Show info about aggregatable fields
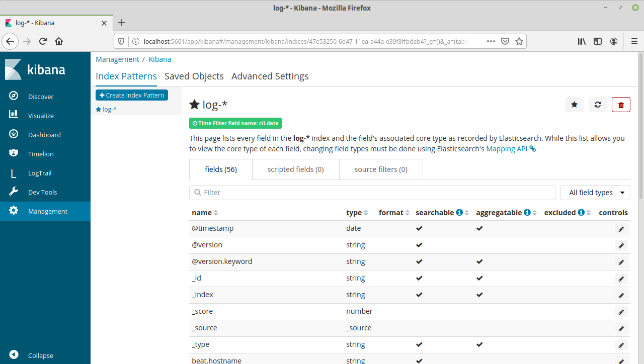644x364 pixels. 526,212
